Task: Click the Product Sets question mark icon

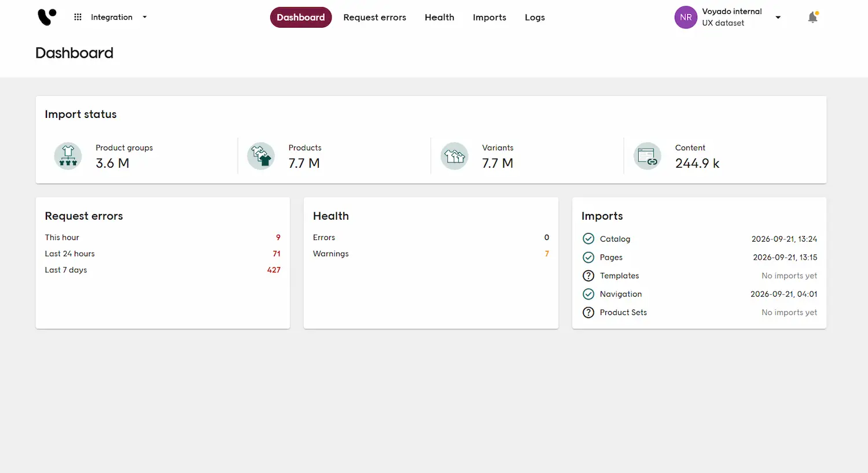Action: [589, 313]
